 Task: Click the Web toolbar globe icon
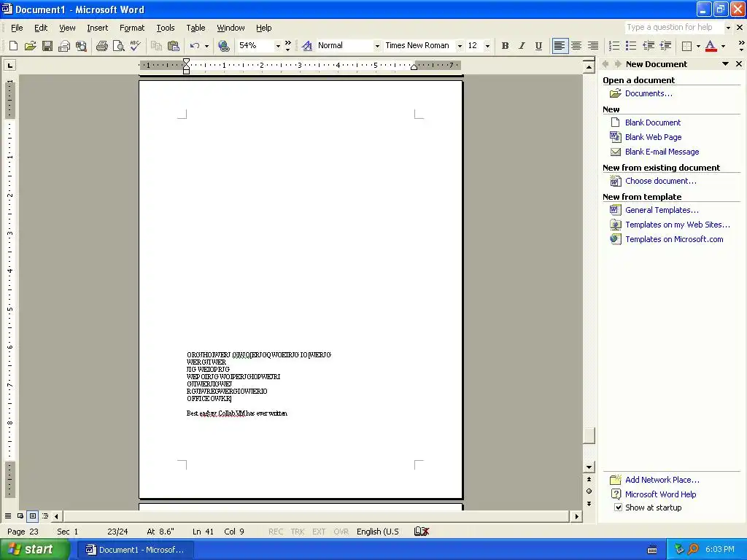(x=223, y=46)
